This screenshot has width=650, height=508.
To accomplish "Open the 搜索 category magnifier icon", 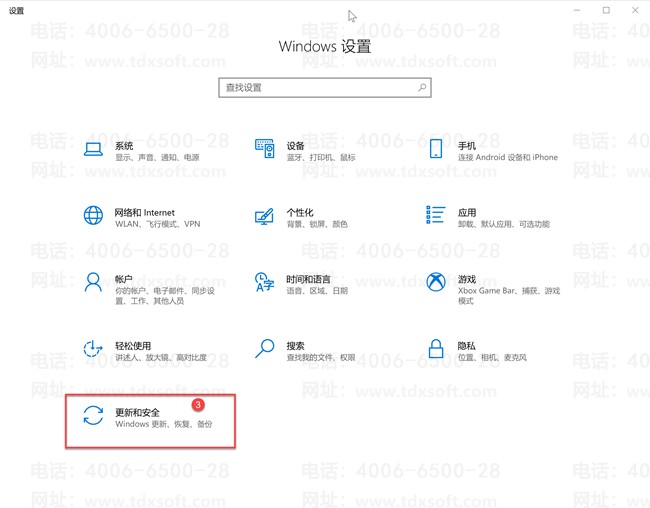I will click(265, 349).
